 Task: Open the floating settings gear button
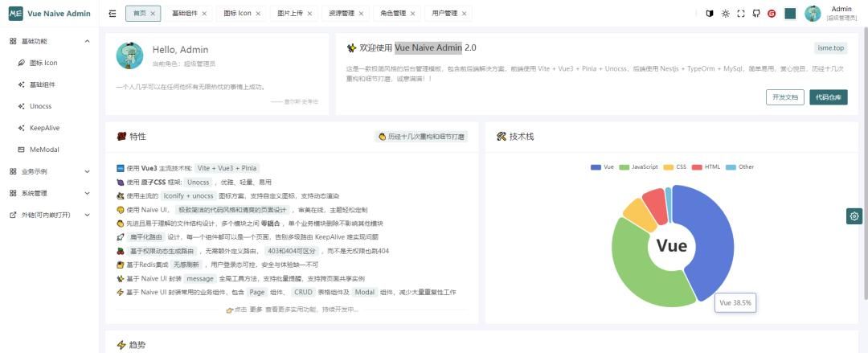[x=854, y=216]
